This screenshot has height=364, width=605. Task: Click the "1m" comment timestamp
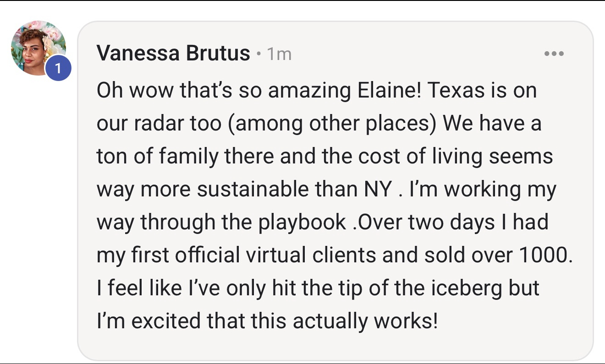279,54
